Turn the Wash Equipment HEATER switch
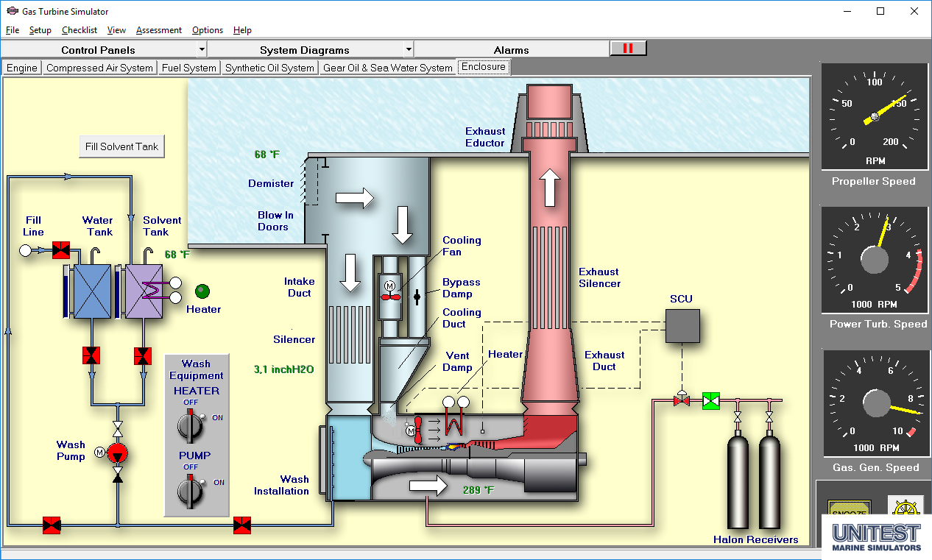932x560 pixels. click(191, 424)
